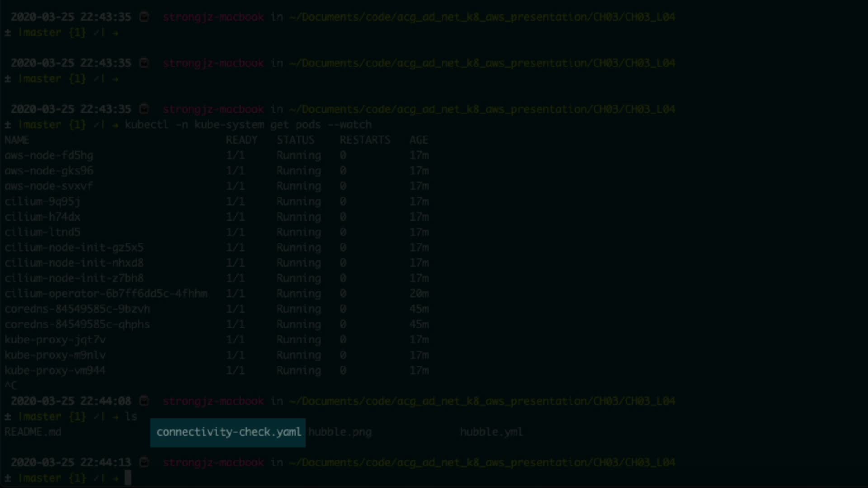
Task: Select the cilium-operator-6b7ff6dd5c-4fhhm pod name
Action: pyautogui.click(x=106, y=294)
